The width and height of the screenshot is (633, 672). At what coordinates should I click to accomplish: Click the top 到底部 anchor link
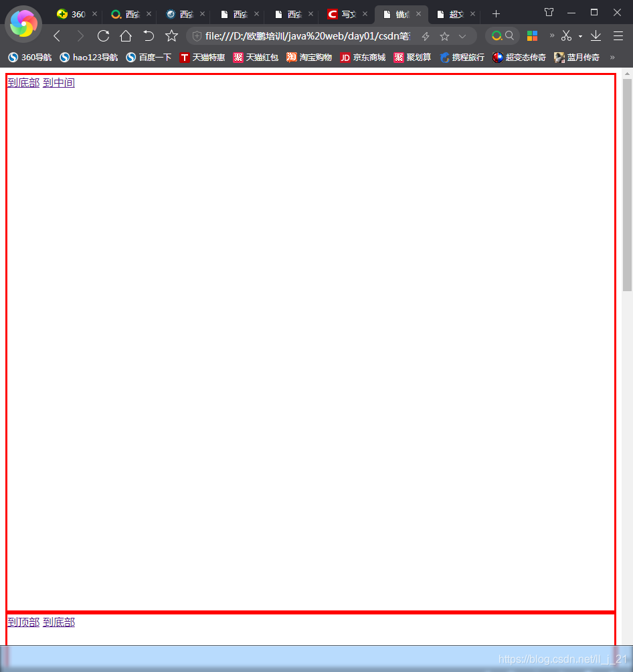[x=23, y=83]
